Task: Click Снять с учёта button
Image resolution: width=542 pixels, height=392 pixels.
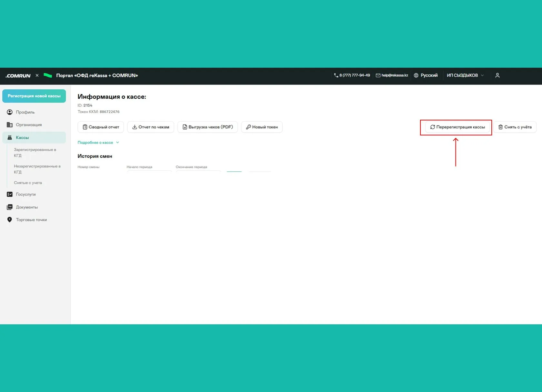Action: point(515,127)
